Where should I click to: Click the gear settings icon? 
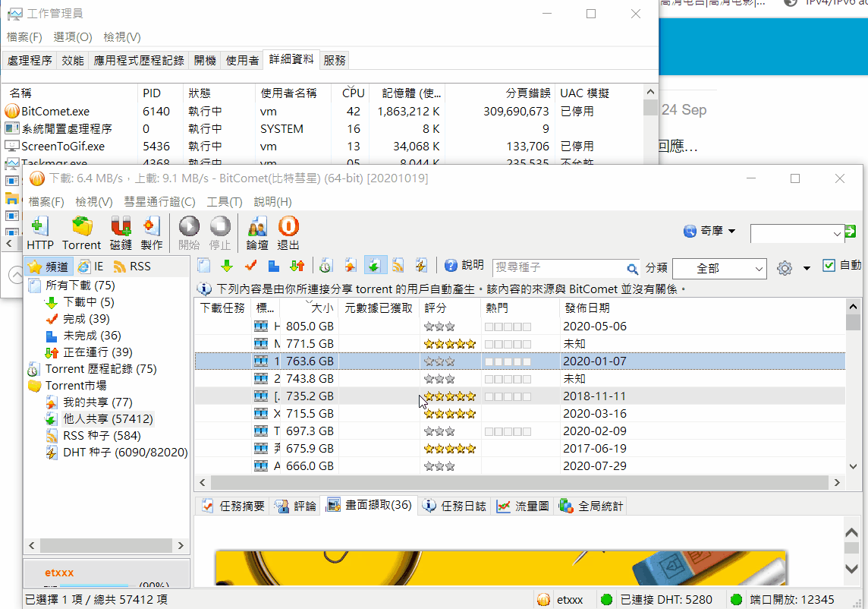coord(785,268)
